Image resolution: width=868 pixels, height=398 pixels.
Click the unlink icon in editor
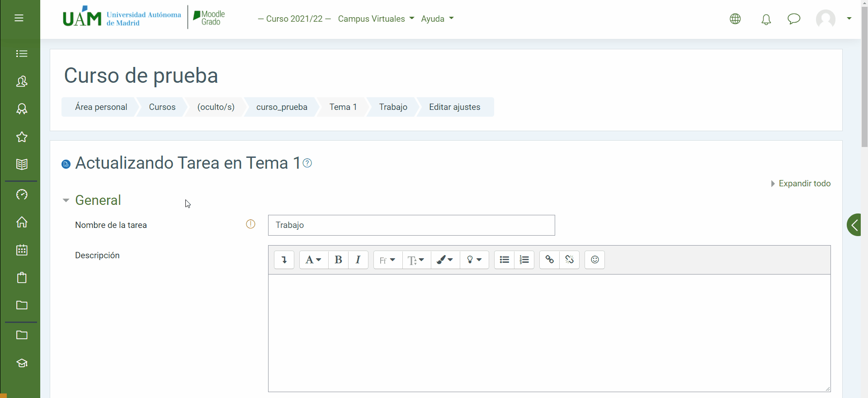[569, 260]
